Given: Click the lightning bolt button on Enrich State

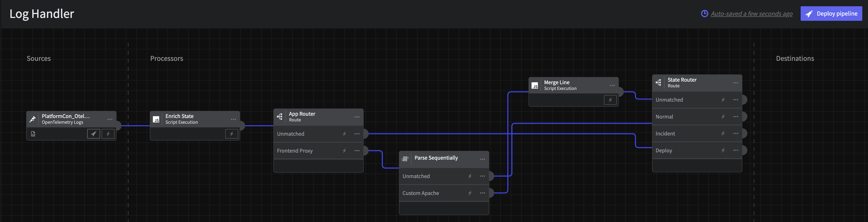Looking at the screenshot, I should coord(231,134).
